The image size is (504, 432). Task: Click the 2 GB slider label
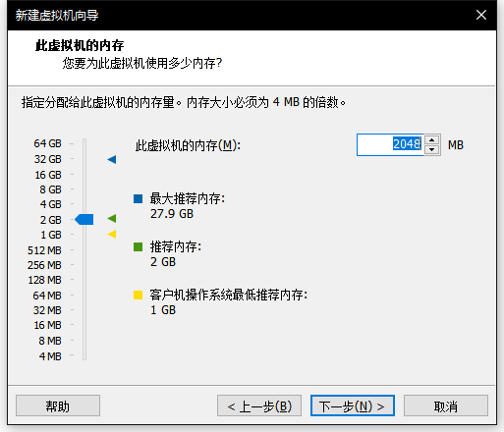(51, 220)
